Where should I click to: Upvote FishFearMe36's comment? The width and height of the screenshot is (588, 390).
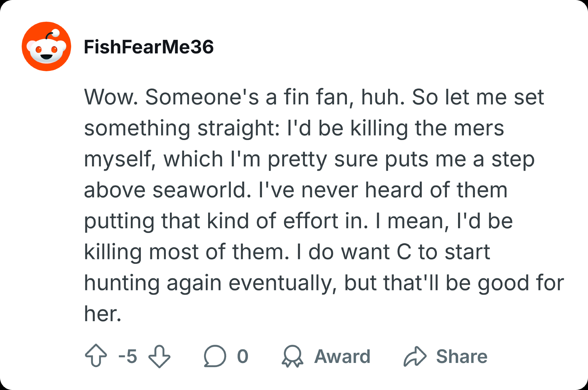(x=96, y=356)
